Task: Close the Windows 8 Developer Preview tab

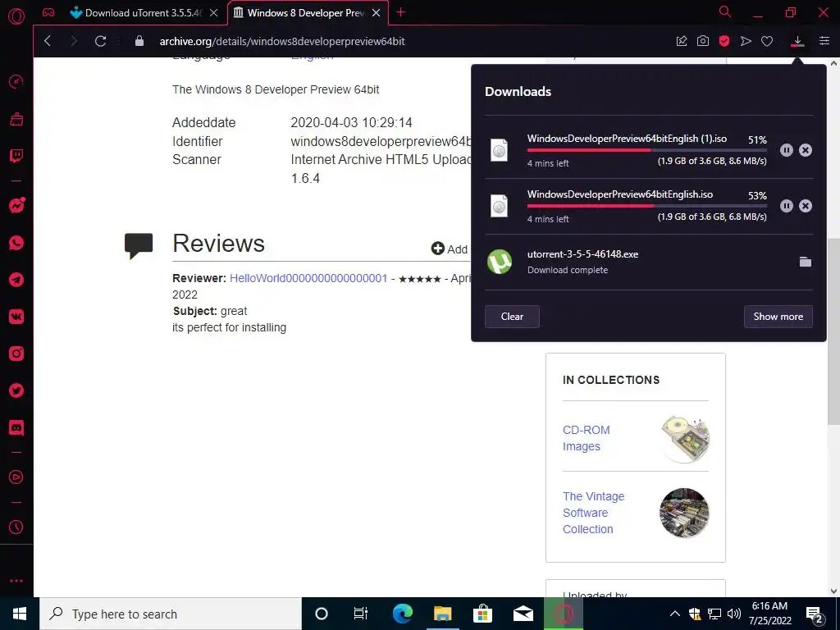Action: click(x=376, y=13)
